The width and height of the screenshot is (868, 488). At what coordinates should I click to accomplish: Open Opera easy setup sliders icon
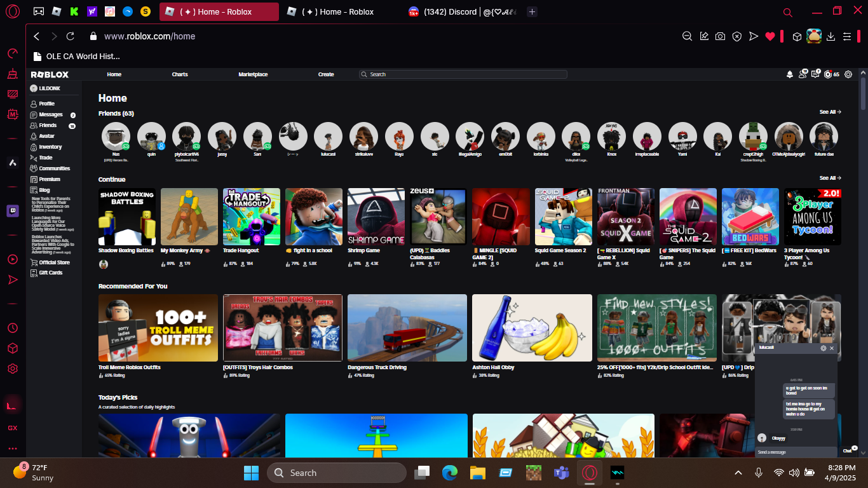(846, 36)
